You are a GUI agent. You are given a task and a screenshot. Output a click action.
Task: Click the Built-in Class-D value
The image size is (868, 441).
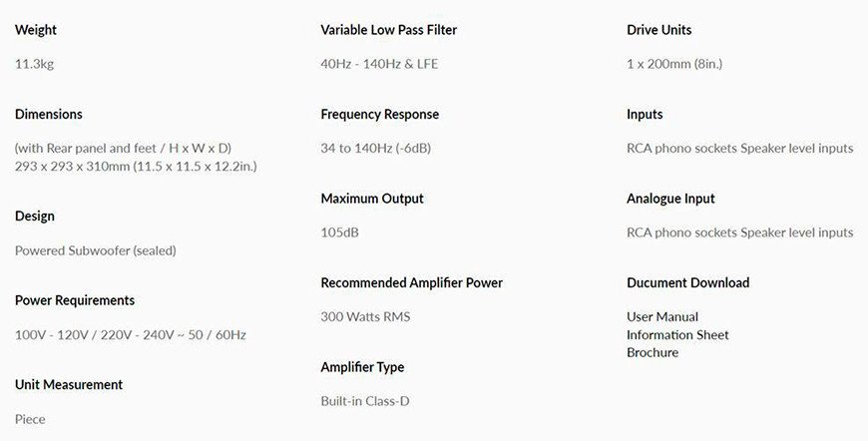click(365, 402)
